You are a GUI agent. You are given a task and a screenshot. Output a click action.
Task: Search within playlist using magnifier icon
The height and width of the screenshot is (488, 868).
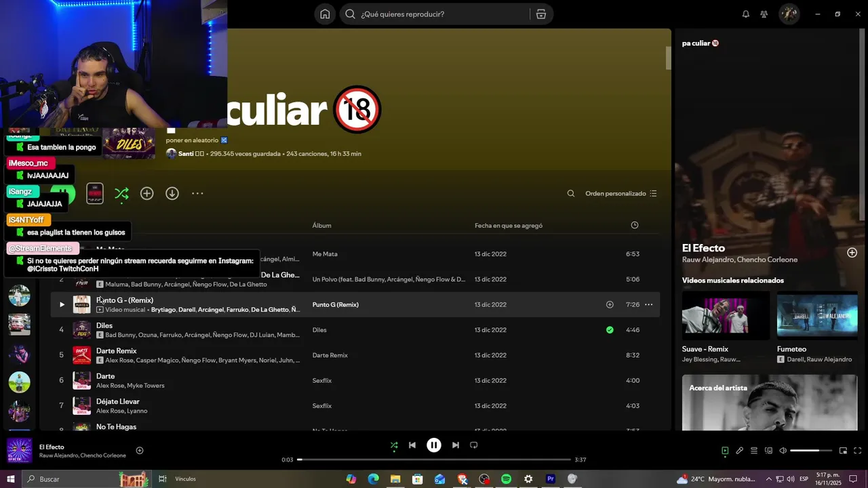coord(571,194)
